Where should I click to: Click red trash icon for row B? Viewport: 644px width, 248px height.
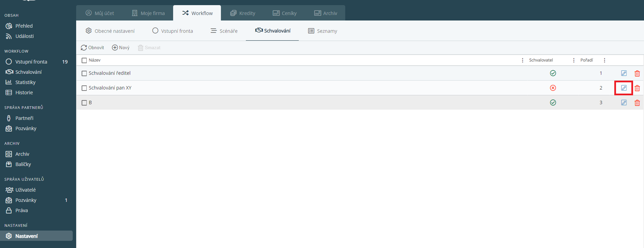pyautogui.click(x=637, y=103)
